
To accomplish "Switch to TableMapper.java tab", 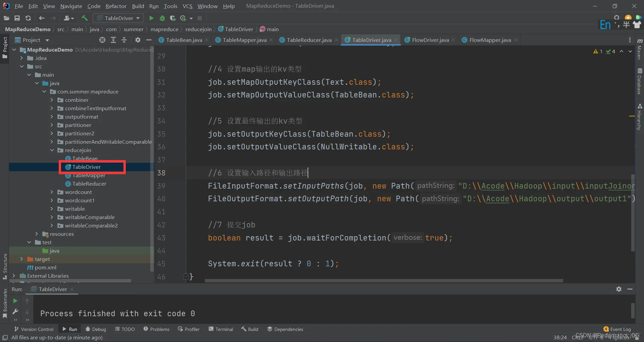I will coord(245,40).
